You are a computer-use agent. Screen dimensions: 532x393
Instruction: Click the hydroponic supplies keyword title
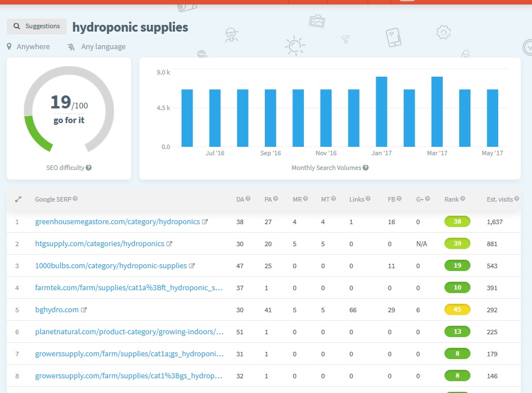click(130, 27)
